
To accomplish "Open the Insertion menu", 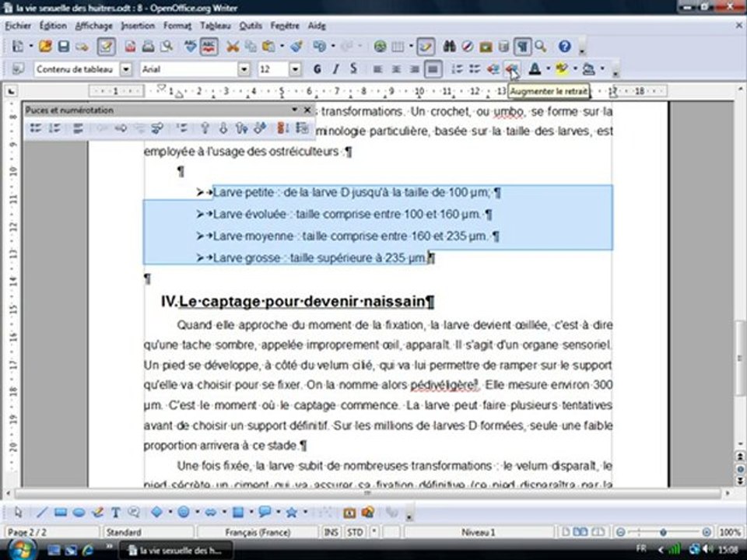I will 139,26.
